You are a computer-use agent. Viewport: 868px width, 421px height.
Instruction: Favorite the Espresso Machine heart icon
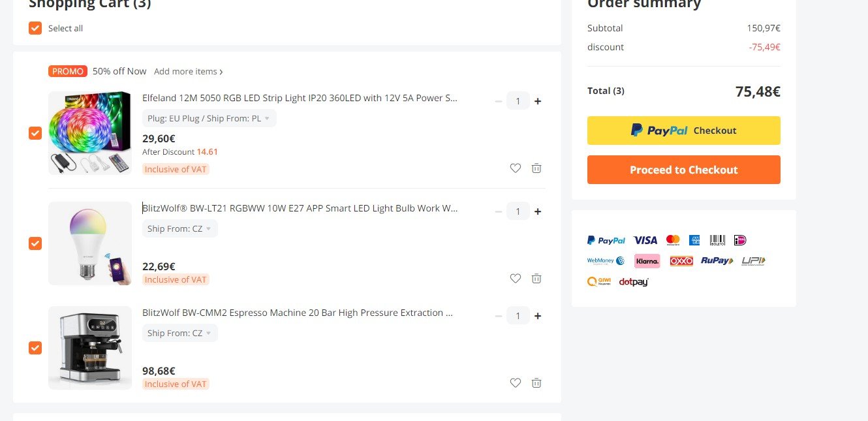click(516, 382)
